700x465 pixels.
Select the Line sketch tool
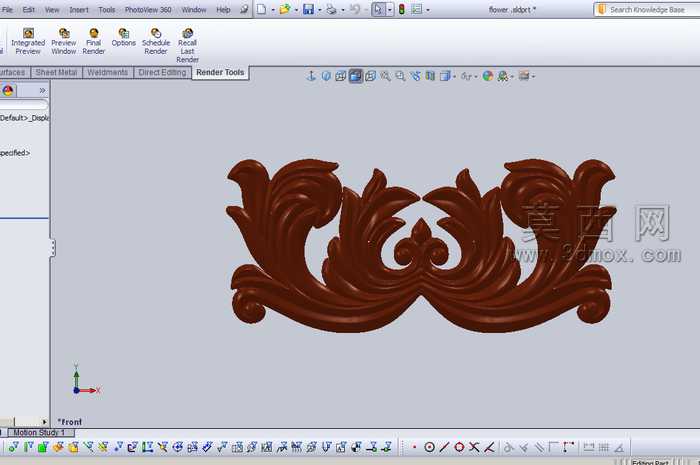(444, 447)
